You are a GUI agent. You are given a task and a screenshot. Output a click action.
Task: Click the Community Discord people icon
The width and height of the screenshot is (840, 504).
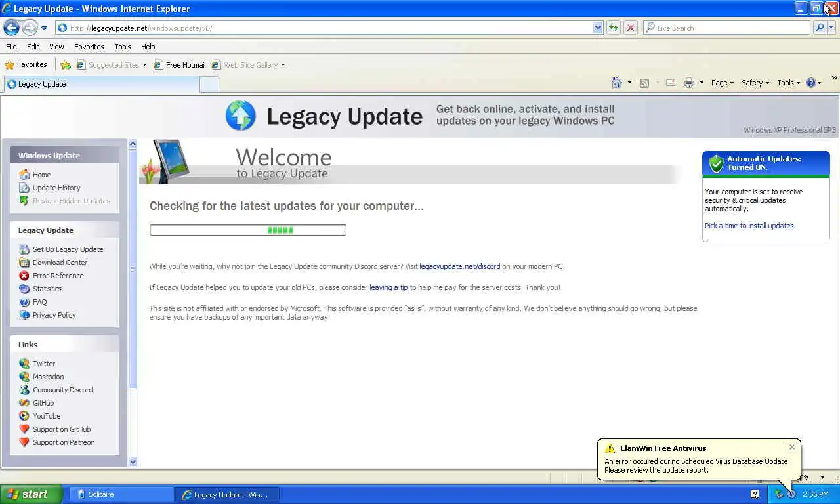click(x=24, y=390)
